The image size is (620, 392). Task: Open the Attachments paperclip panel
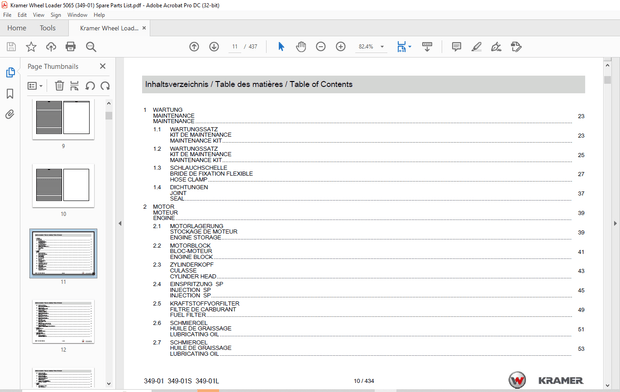[10, 115]
